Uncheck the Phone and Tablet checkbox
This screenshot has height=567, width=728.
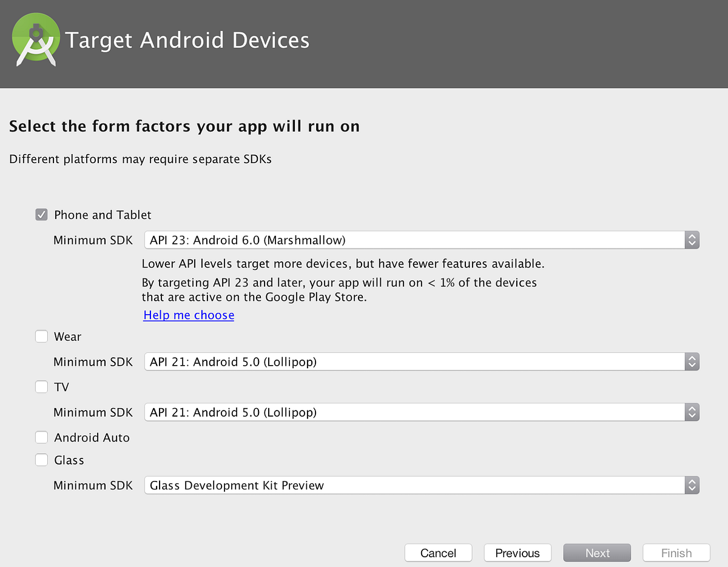(41, 215)
